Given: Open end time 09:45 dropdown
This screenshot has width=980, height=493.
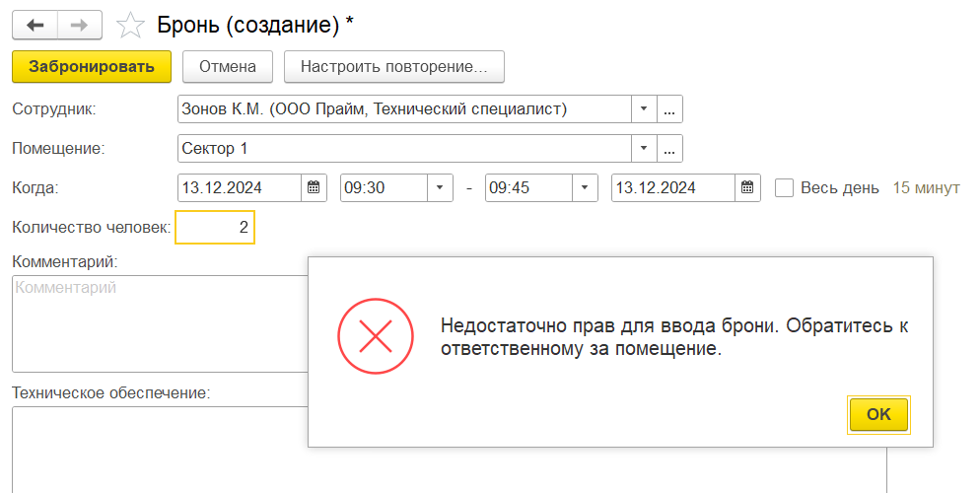Looking at the screenshot, I should tap(585, 187).
